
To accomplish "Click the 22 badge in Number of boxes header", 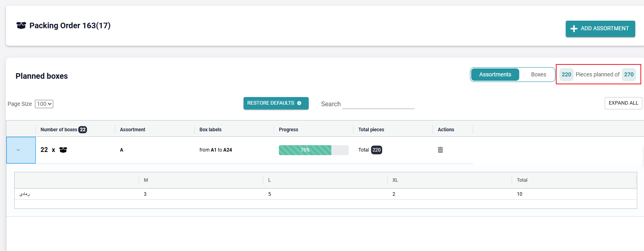I will pos(83,130).
